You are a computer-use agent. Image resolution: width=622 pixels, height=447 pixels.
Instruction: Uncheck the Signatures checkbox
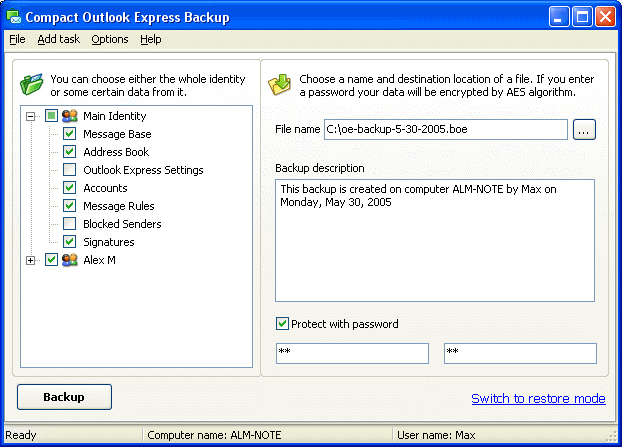(x=70, y=242)
